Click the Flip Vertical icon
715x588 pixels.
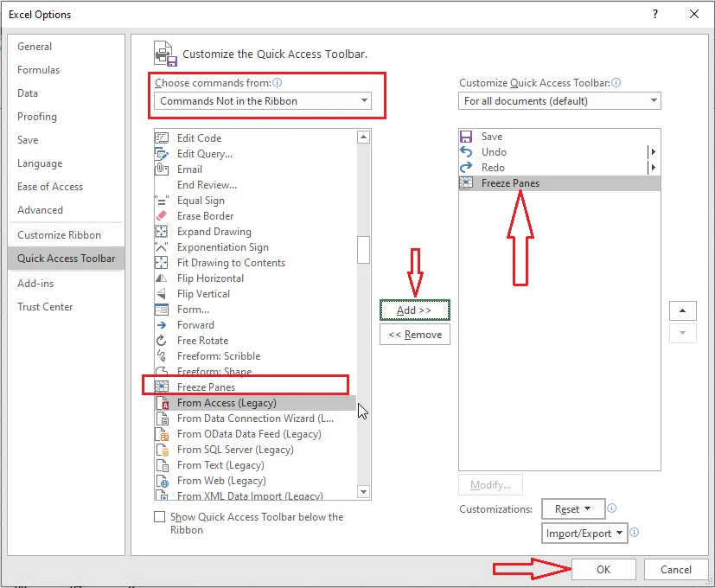click(x=162, y=294)
